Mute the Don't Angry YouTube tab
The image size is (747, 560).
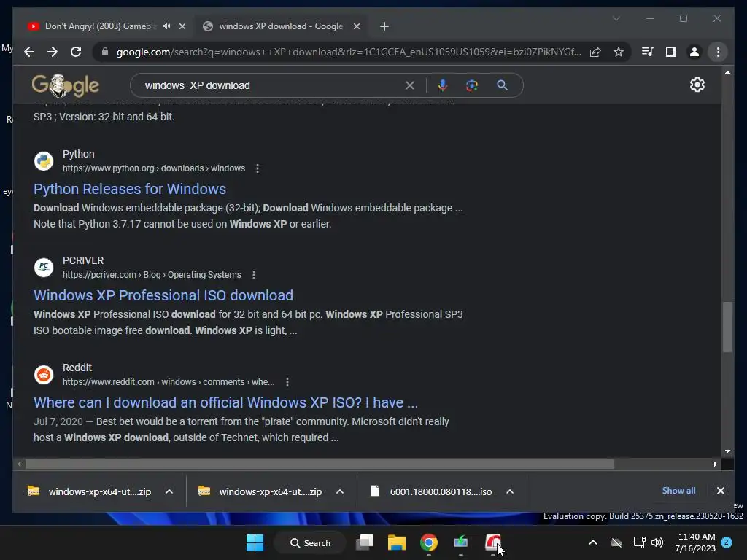point(166,26)
